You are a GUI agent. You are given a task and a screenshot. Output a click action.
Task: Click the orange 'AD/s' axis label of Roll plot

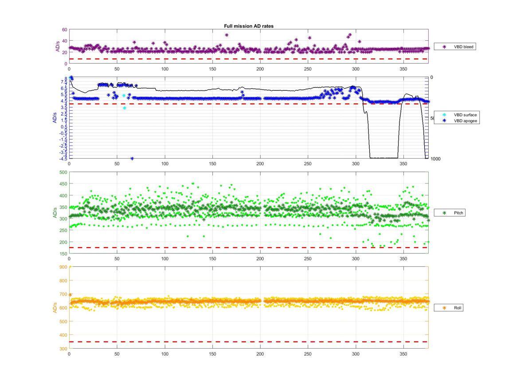[x=55, y=307]
